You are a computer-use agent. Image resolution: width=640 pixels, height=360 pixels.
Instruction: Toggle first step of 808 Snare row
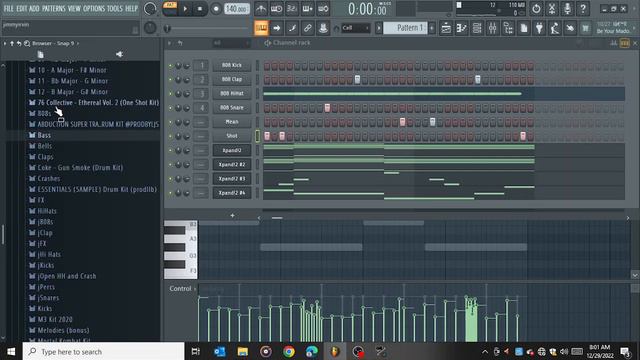(267, 108)
